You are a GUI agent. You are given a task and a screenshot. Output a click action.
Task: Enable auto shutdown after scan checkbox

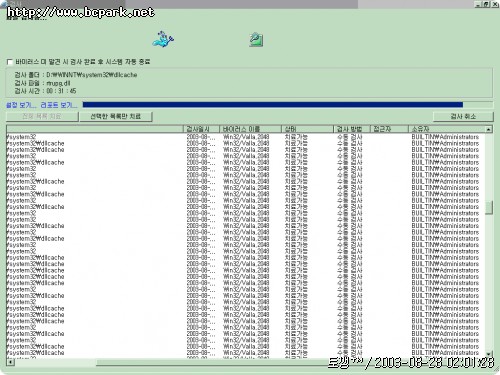pyautogui.click(x=10, y=62)
